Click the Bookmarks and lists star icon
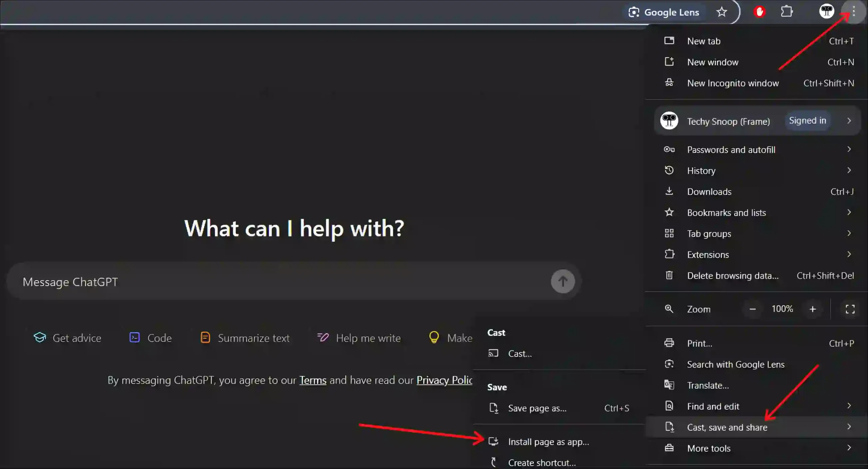Screen dimensions: 868x469 (x=669, y=212)
